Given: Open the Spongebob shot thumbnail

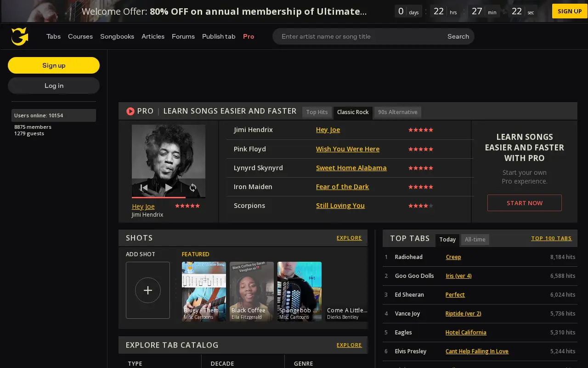Looking at the screenshot, I should tap(300, 292).
